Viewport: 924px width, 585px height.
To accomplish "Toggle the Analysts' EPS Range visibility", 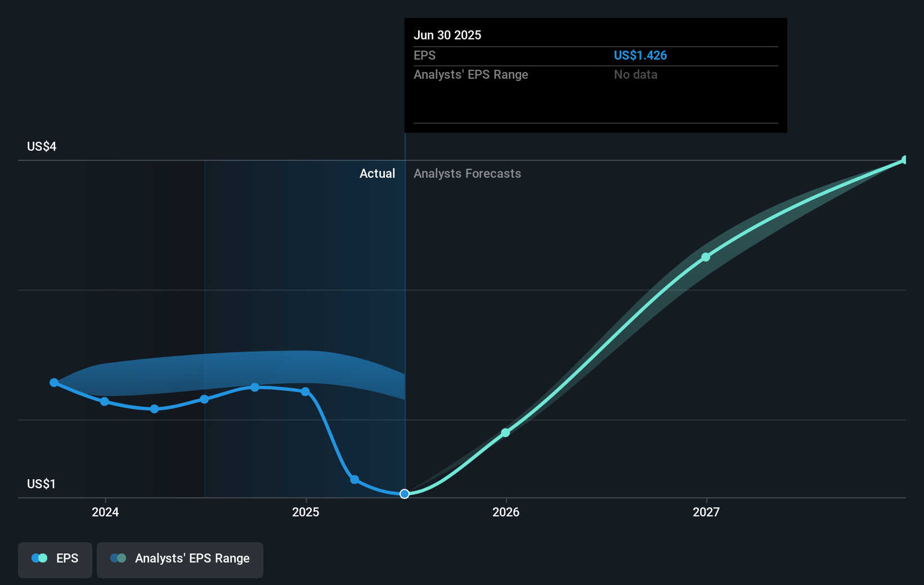I will pyautogui.click(x=180, y=560).
